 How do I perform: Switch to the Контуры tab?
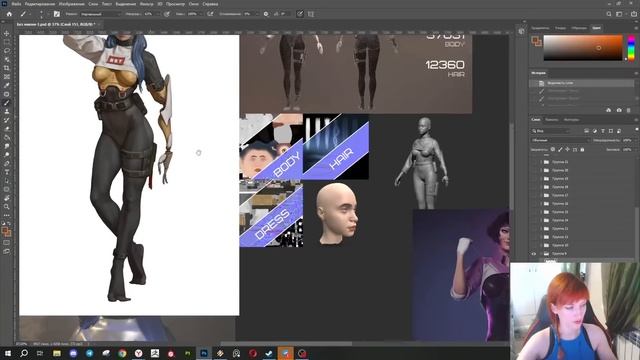coord(571,120)
